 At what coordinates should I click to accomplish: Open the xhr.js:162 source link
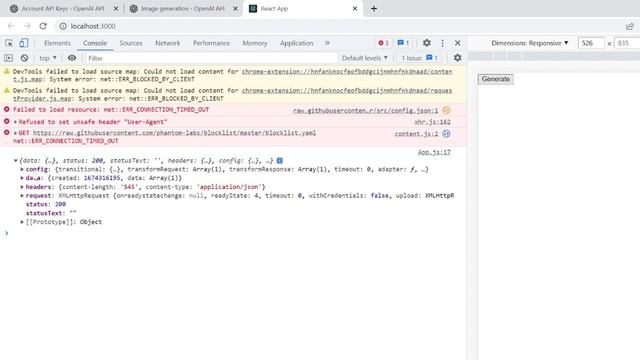point(432,122)
